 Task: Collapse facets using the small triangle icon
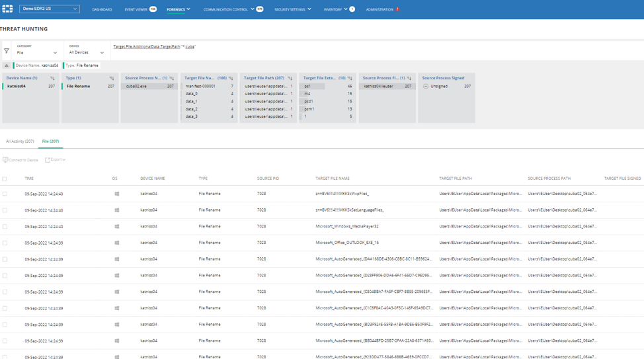coord(7,65)
